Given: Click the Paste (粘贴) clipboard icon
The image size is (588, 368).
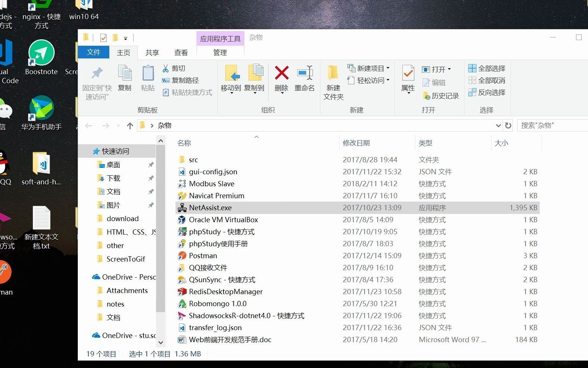Looking at the screenshot, I should point(148,73).
